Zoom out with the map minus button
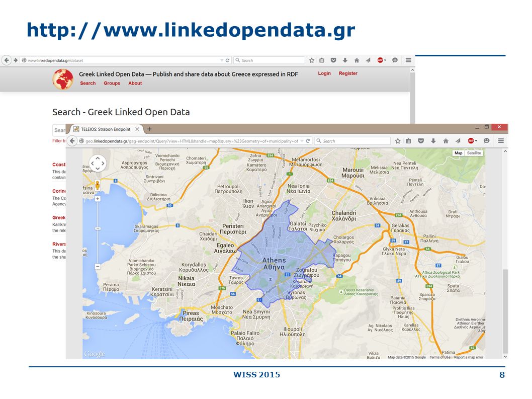Screen dimensions: 532x399 pos(98,267)
